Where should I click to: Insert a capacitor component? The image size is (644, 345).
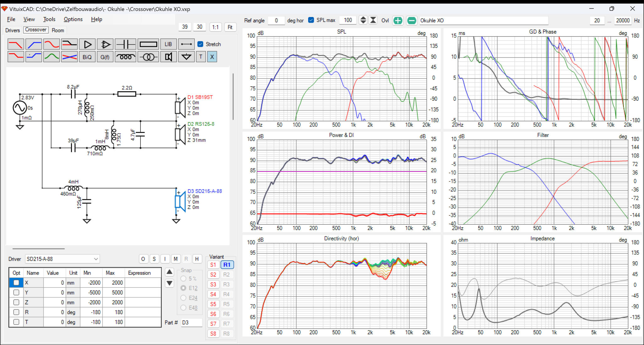click(x=125, y=44)
